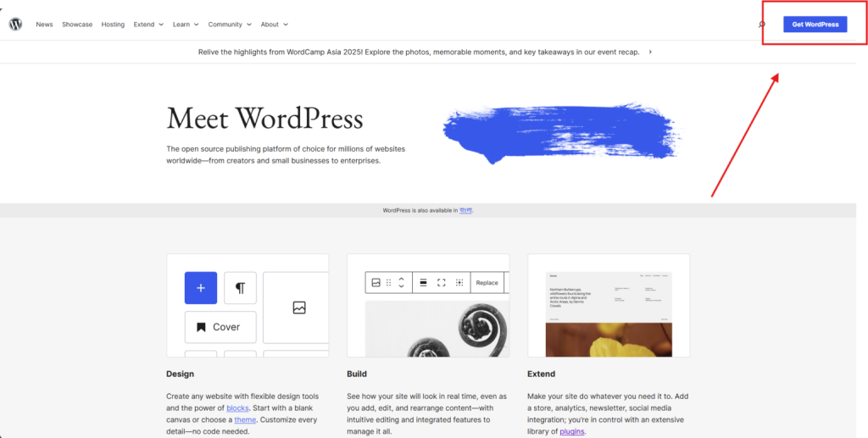Click the full-size corners icon in Build toolbar
This screenshot has height=438, width=868.
(x=441, y=283)
